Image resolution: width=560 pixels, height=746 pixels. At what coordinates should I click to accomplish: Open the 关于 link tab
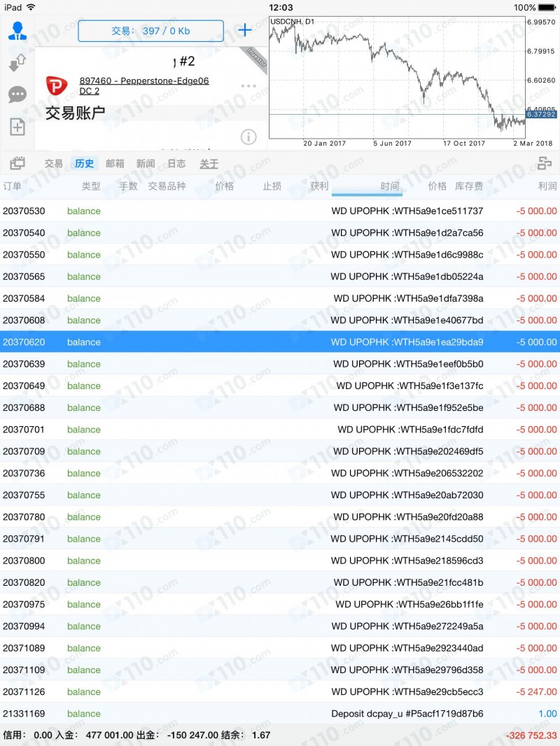point(209,164)
